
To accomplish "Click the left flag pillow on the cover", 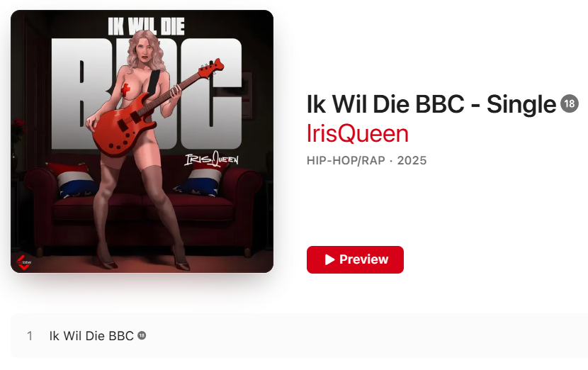I will 74,180.
